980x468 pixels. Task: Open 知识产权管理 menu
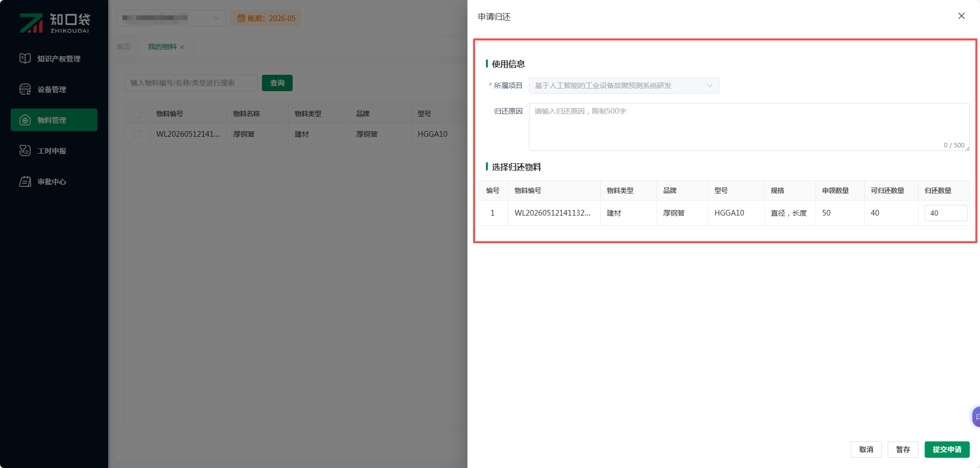pyautogui.click(x=54, y=58)
